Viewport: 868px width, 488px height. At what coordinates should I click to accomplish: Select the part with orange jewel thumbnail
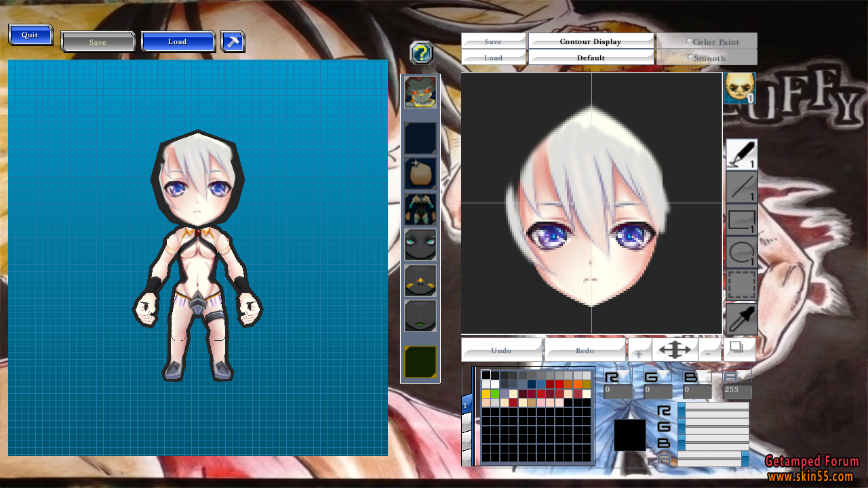(420, 281)
